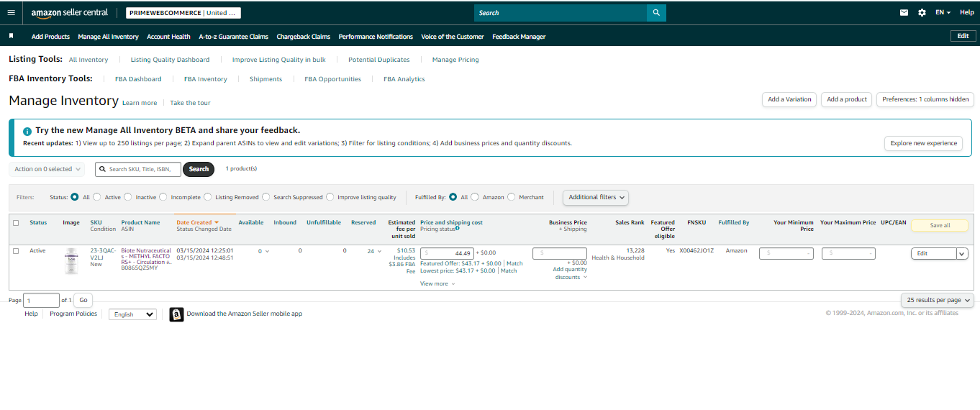The width and height of the screenshot is (980, 410).
Task: Click the Go pagination button
Action: 83,300
